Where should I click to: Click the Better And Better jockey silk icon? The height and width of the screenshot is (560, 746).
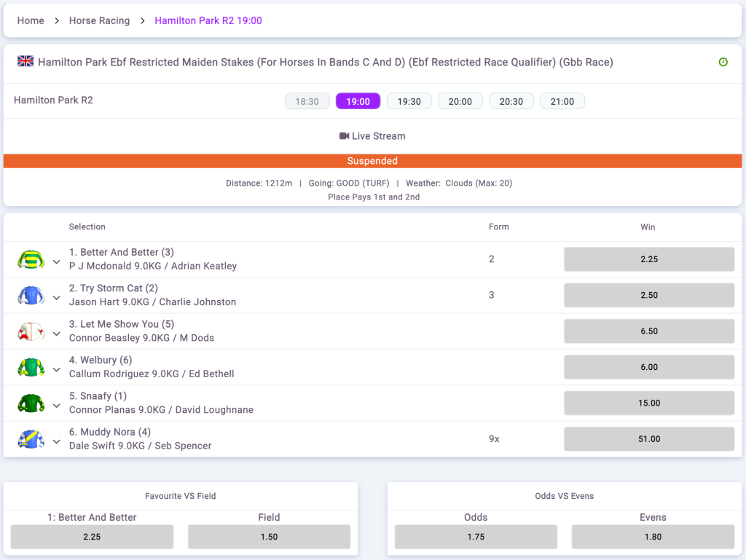click(31, 260)
